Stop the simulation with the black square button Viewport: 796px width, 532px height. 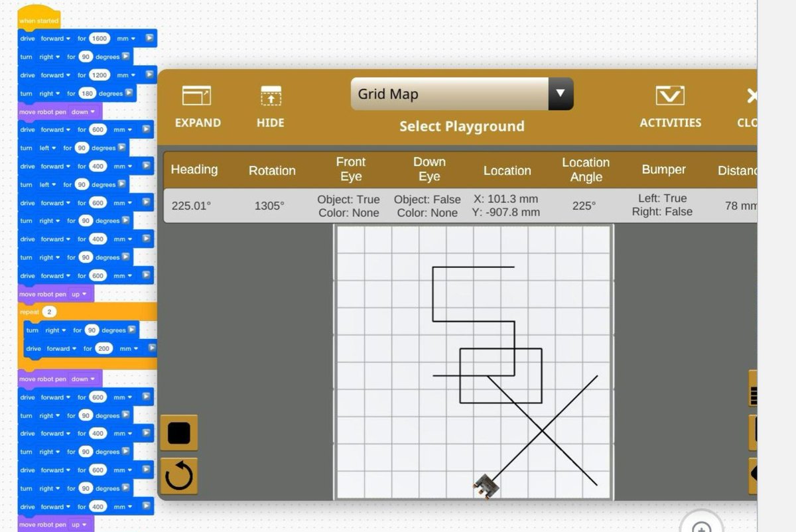point(179,433)
